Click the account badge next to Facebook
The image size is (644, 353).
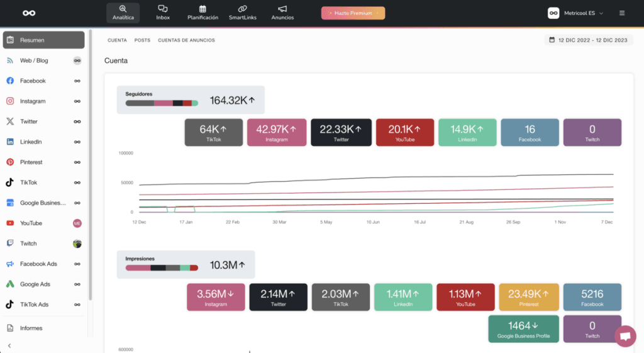click(x=77, y=81)
